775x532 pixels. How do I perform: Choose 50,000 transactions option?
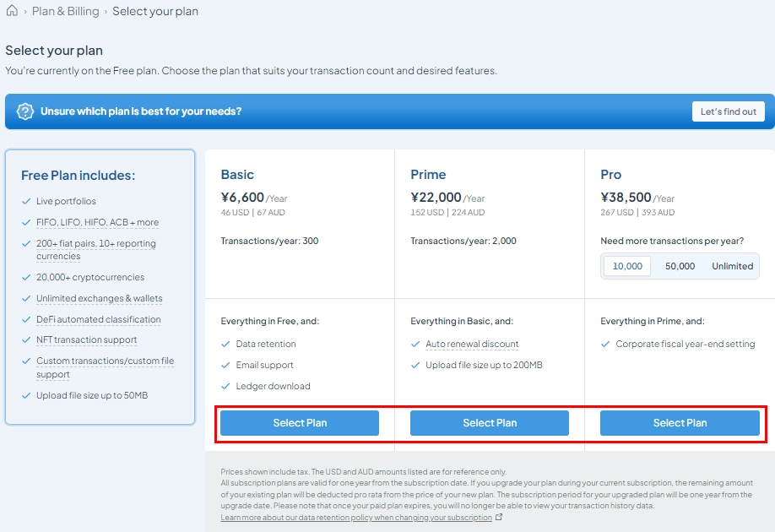point(680,266)
